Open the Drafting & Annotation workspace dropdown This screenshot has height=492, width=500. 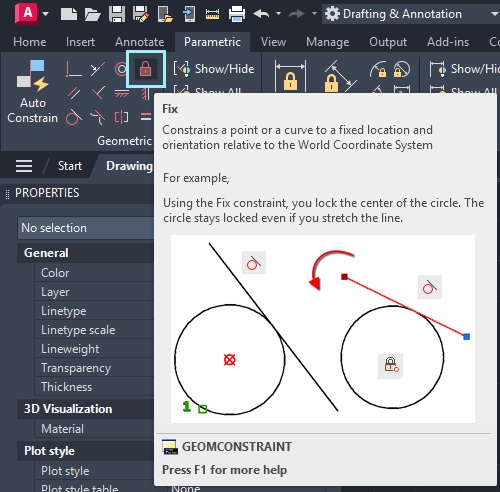click(411, 14)
